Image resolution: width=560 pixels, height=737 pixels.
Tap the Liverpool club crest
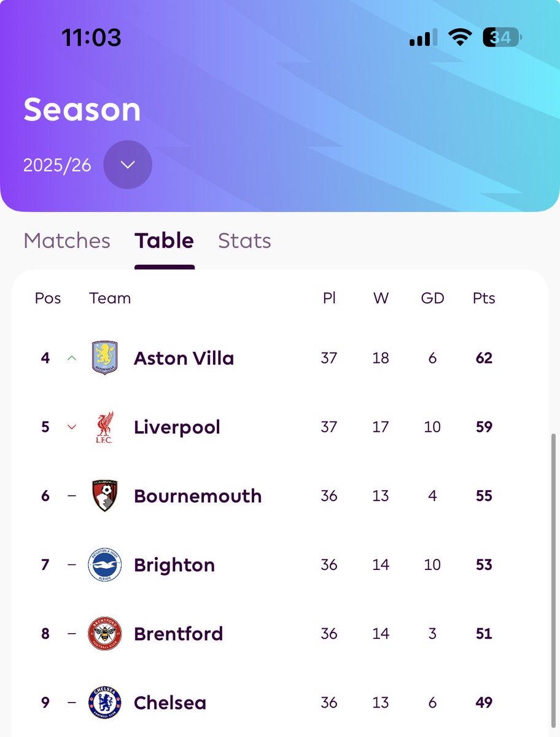coord(104,427)
